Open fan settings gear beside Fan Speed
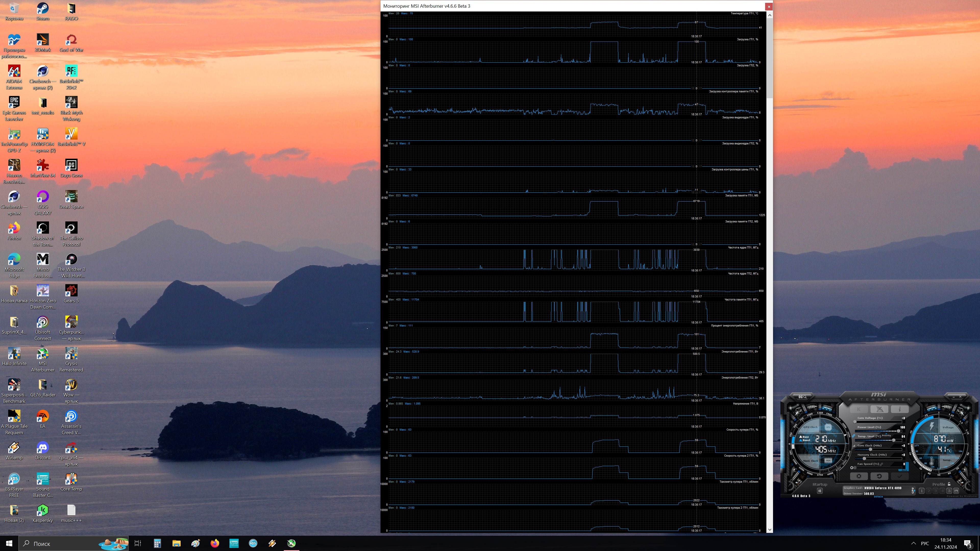This screenshot has width=980, height=551. (852, 468)
